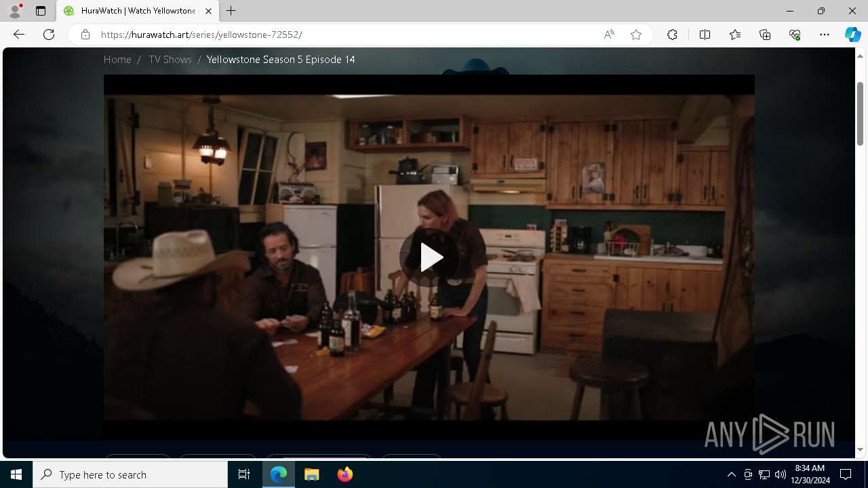Click Yellowstone Season 5 Episode 14 breadcrumb

click(281, 60)
